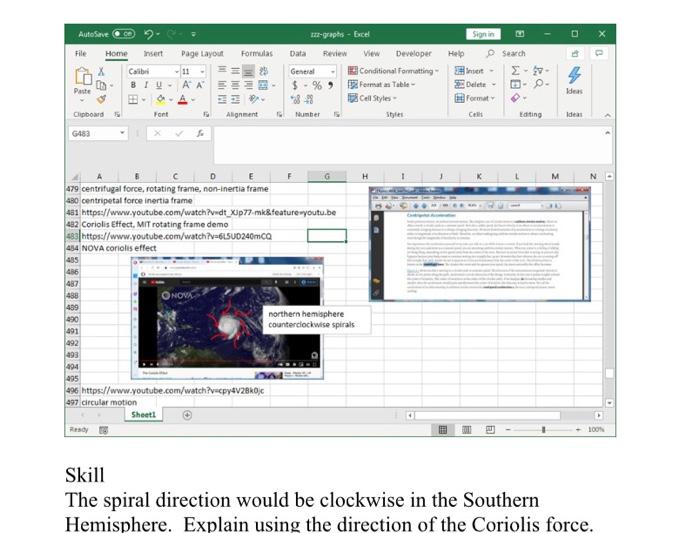Decrease font size with smaller A icon

coord(200,85)
